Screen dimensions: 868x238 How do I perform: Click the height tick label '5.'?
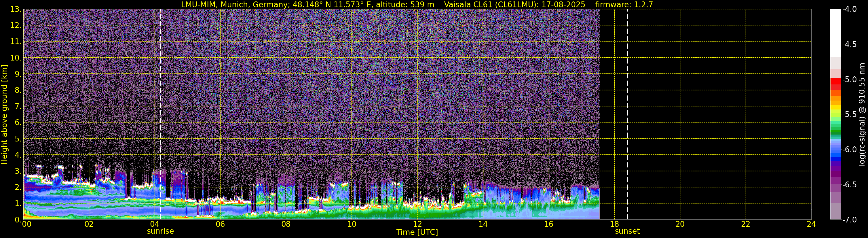coord(18,139)
